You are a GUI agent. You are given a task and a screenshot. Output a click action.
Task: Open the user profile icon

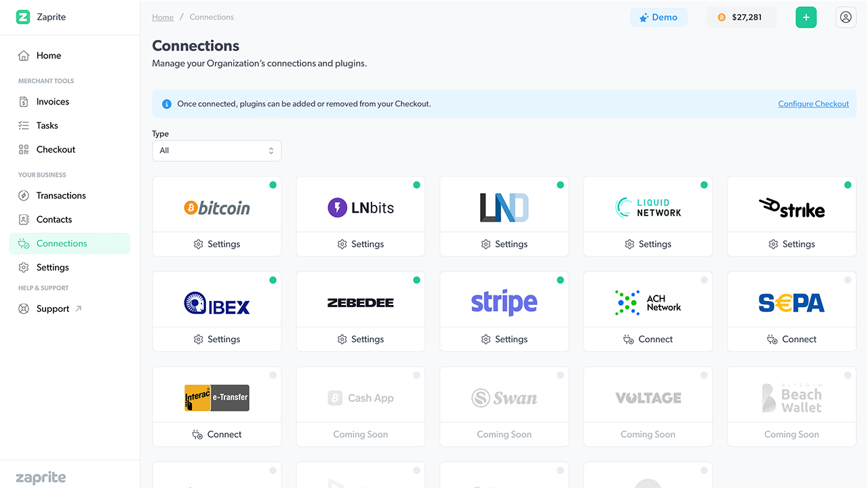point(846,17)
